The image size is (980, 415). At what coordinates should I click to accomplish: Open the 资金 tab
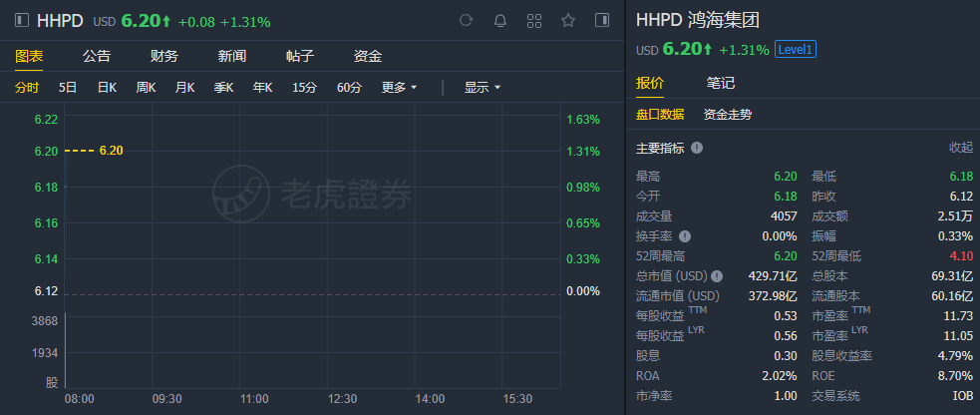click(368, 56)
